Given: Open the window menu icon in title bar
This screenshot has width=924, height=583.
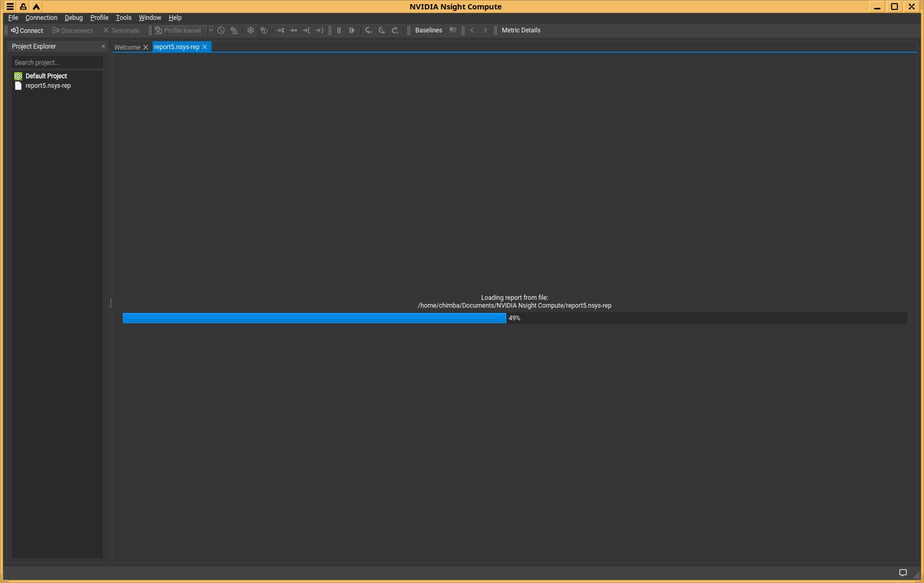Looking at the screenshot, I should [10, 7].
